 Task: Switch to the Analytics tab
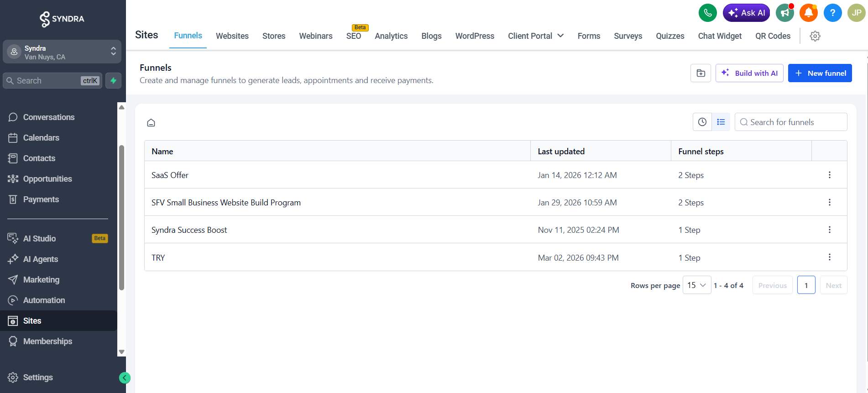(x=391, y=36)
